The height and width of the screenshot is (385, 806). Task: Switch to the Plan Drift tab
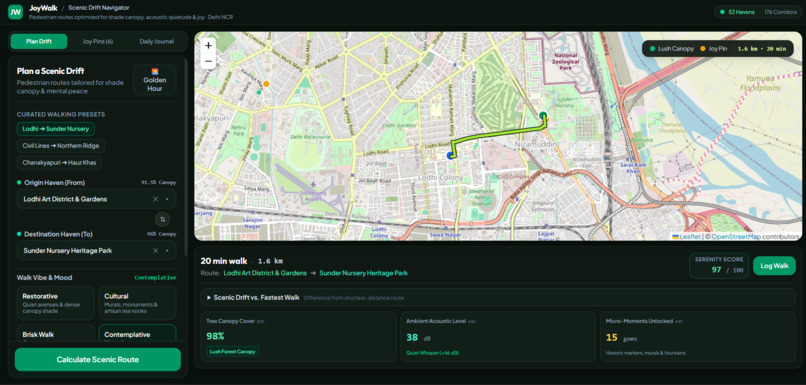39,42
